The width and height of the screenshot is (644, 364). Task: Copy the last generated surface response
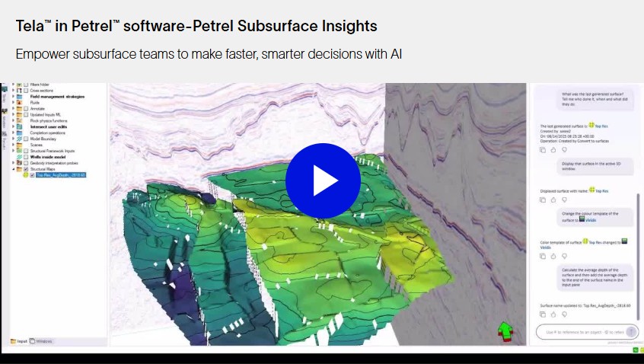(x=543, y=150)
